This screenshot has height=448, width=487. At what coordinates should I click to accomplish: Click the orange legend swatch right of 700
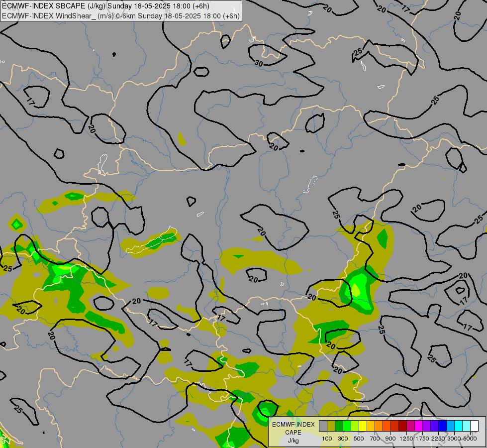coord(379,426)
